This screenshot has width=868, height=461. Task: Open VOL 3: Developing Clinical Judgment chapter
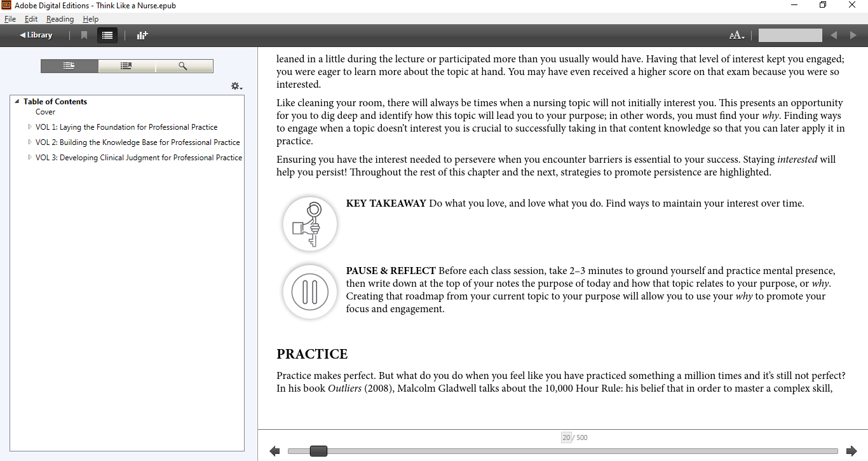pyautogui.click(x=139, y=158)
